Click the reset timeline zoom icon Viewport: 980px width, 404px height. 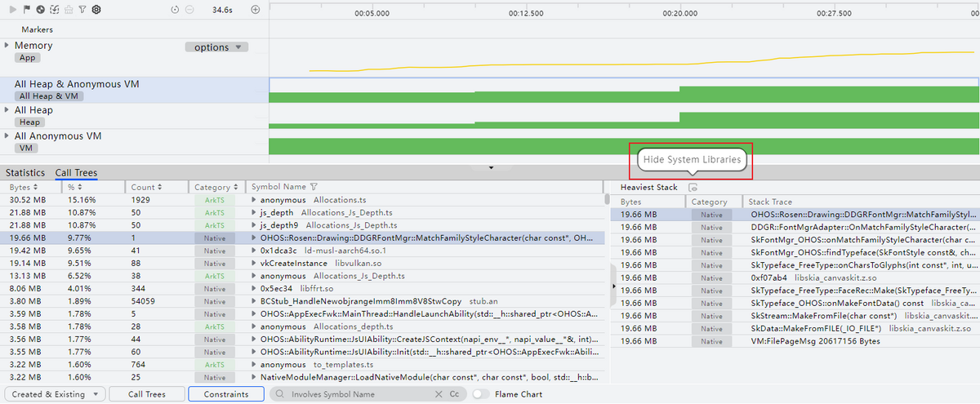pyautogui.click(x=176, y=10)
